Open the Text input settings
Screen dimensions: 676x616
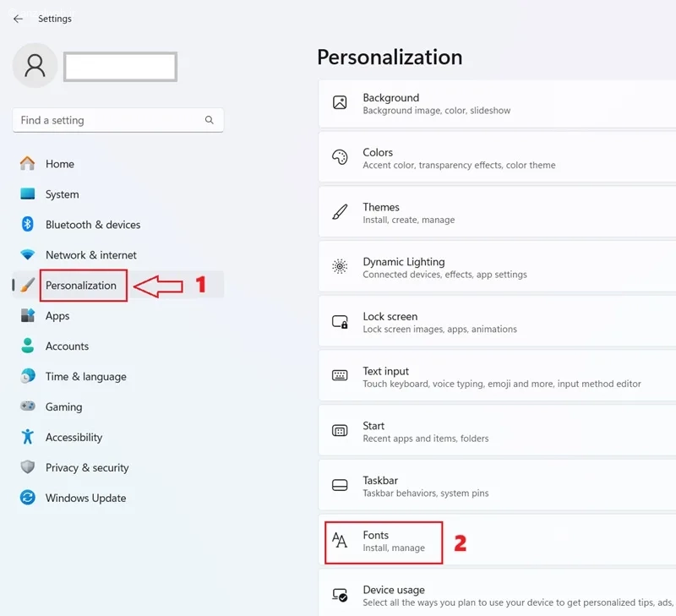coord(497,377)
